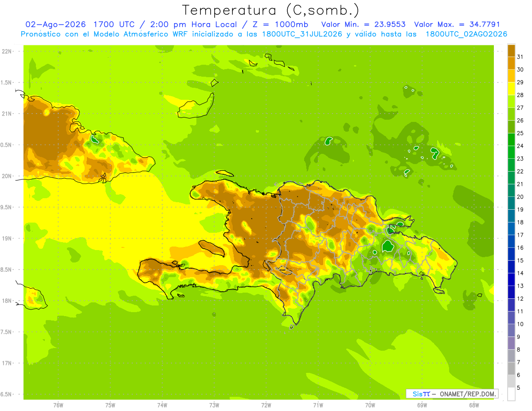The height and width of the screenshot is (411, 532).
Task: Click the "20N" latitude axis label
Action: click(7, 176)
